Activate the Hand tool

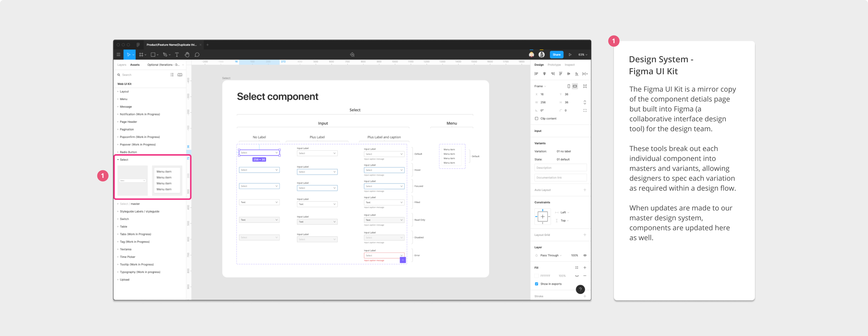(x=187, y=55)
